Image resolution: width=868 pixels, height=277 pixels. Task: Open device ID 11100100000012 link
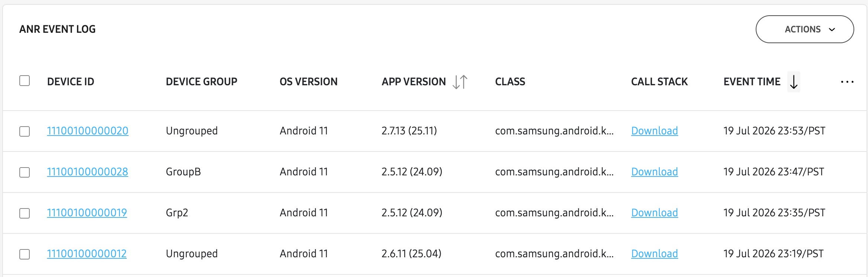87,254
